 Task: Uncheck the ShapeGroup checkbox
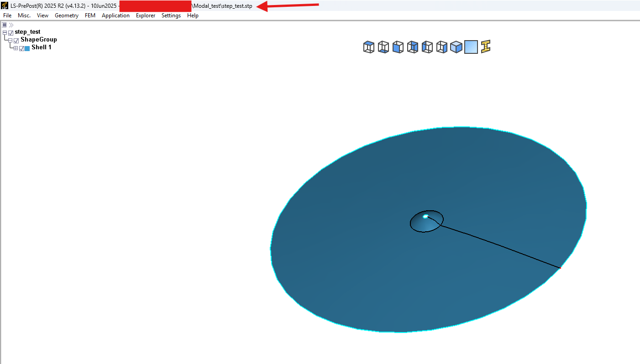[x=16, y=41]
